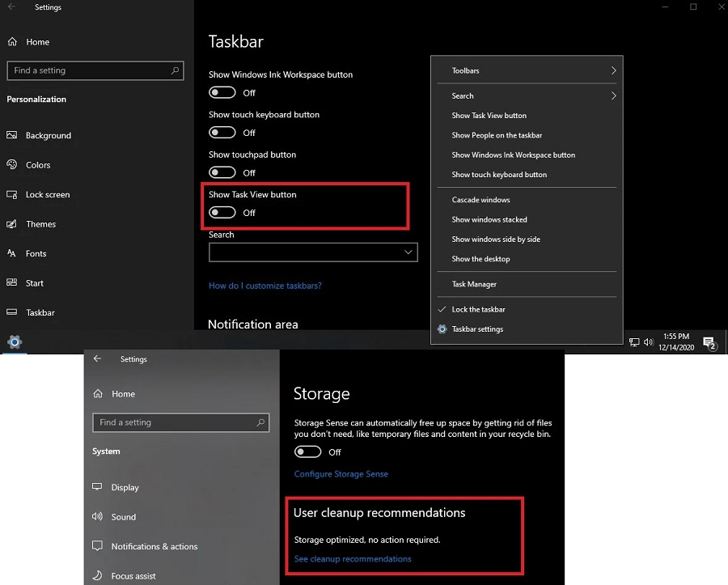Click the Lock screen icon
728x585 pixels.
pos(11,194)
